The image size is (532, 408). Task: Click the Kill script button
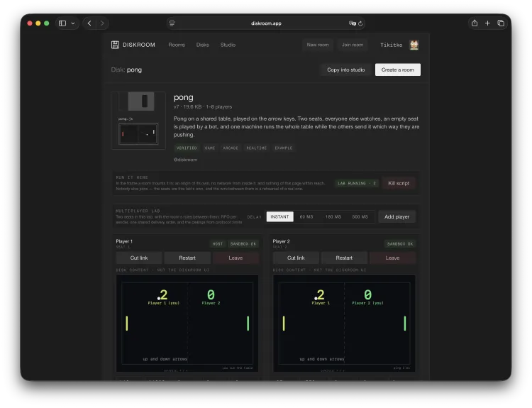[399, 183]
